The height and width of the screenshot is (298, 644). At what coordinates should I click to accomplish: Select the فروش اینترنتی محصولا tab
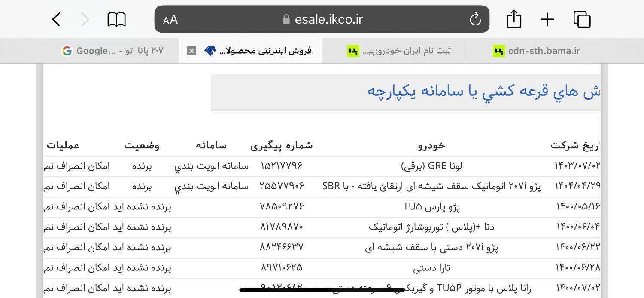click(250, 51)
